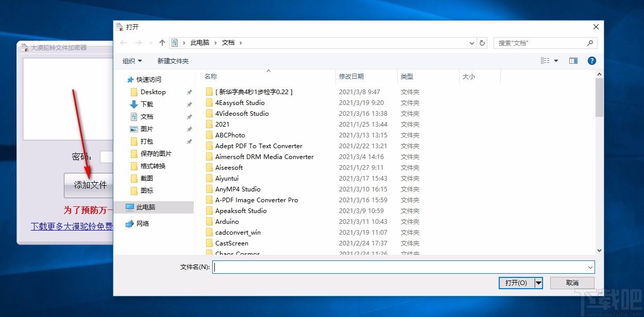This screenshot has width=644, height=317.
Task: Create a new folder with 新建文件夹
Action: coord(173,61)
